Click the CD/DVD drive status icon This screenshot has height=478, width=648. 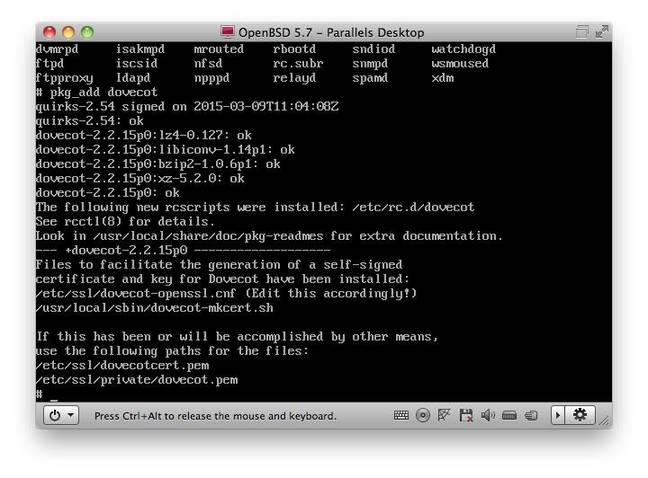pos(423,415)
